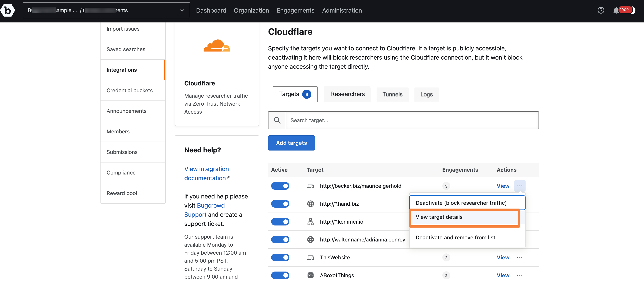Switch to the Logs tab
The image size is (644, 282).
tap(426, 94)
